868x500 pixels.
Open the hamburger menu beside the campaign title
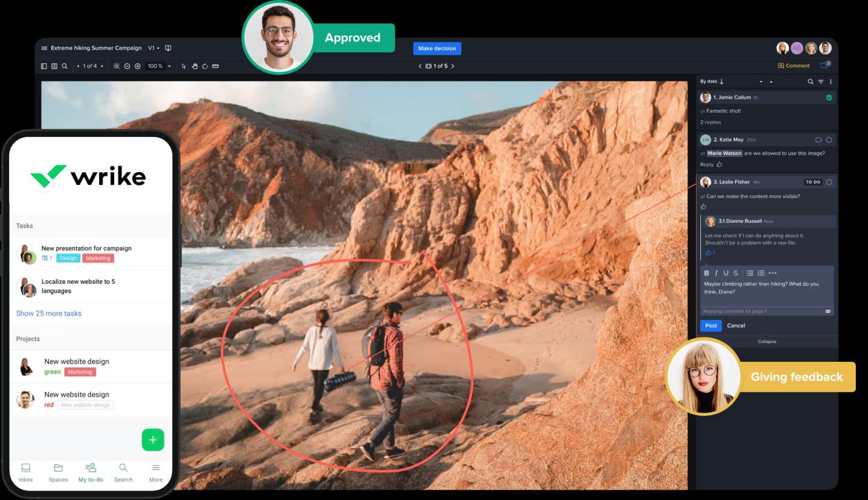tap(44, 48)
